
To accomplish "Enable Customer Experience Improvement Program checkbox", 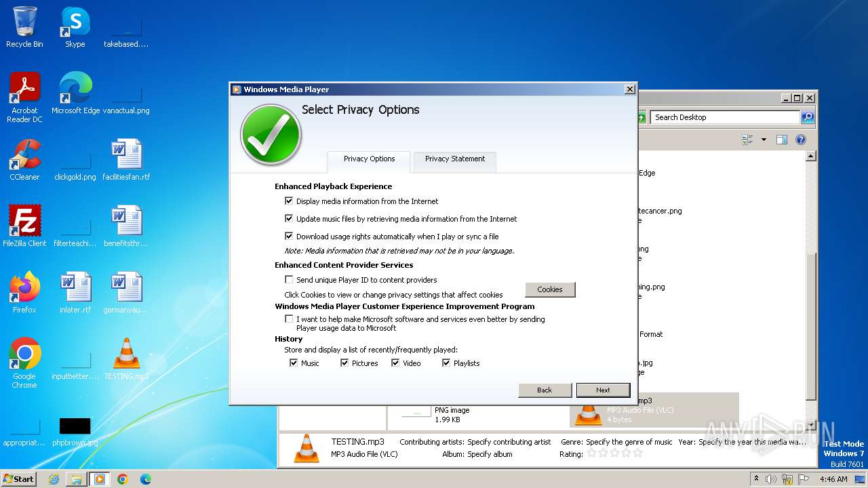I will 289,319.
